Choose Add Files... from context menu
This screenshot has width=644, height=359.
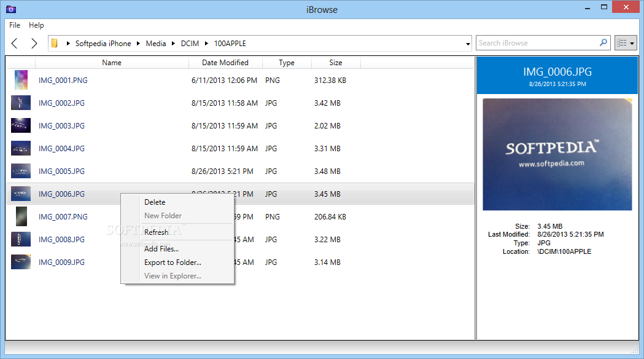click(161, 249)
